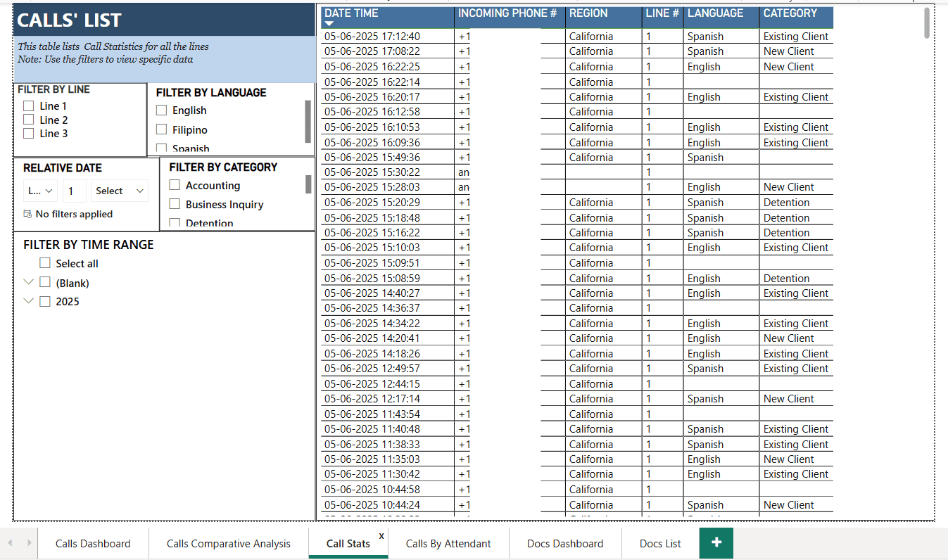Go to previous page tabs arrow
Viewport: 948px width, 560px height.
pyautogui.click(x=11, y=542)
